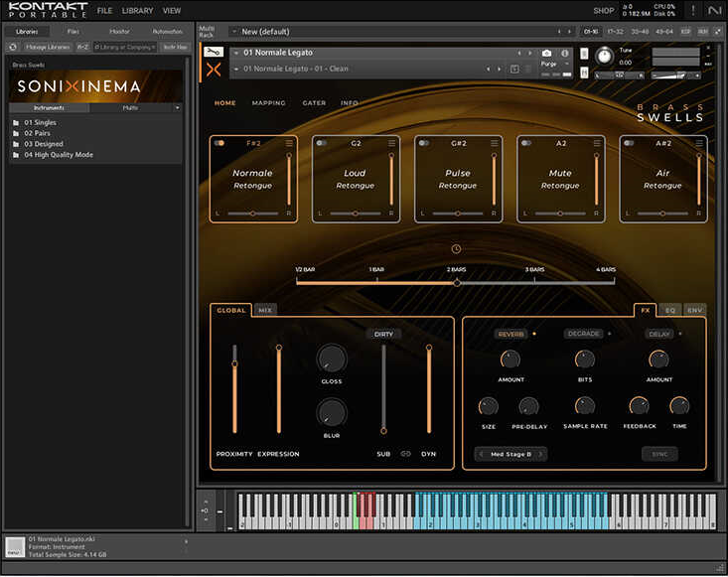Click the rack resize icon in Multi Rack bar
The image size is (728, 577).
point(718,32)
